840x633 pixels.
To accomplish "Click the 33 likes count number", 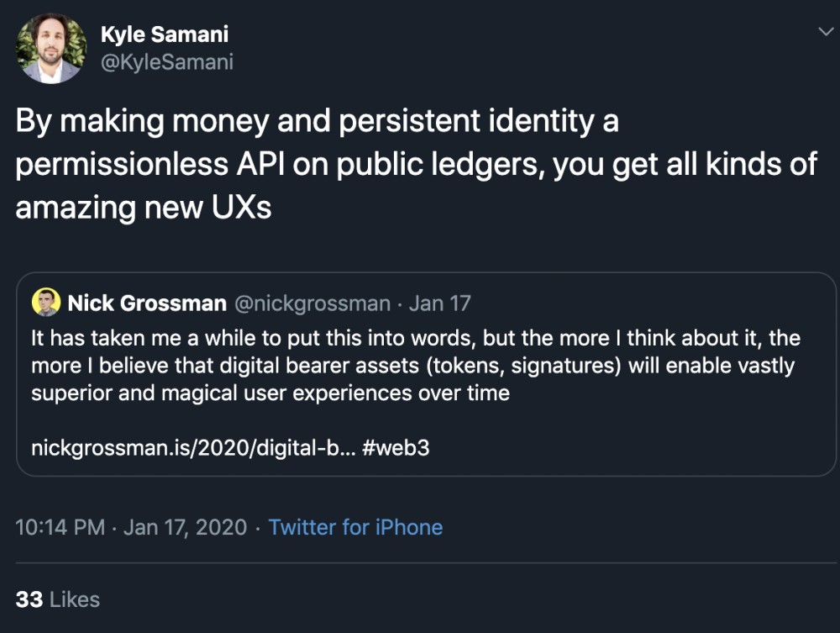I will click(29, 599).
